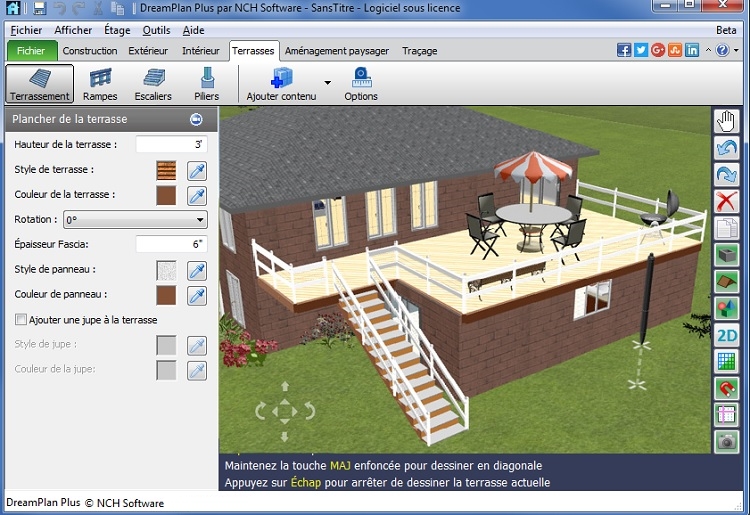Image resolution: width=750 pixels, height=515 pixels.
Task: Click the rotate-right arrow in view navigator
Action: (x=309, y=411)
